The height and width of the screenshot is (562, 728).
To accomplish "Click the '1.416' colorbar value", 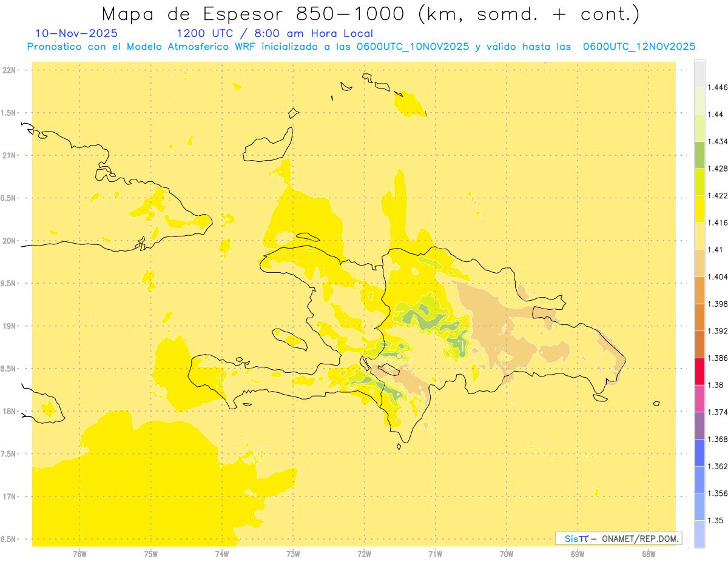I will click(717, 222).
